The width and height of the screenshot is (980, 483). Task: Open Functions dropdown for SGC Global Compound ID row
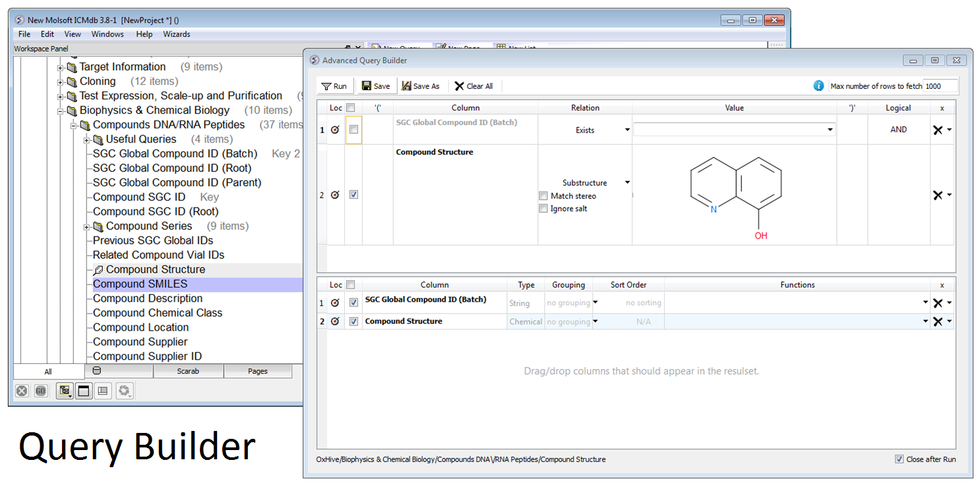pos(926,303)
